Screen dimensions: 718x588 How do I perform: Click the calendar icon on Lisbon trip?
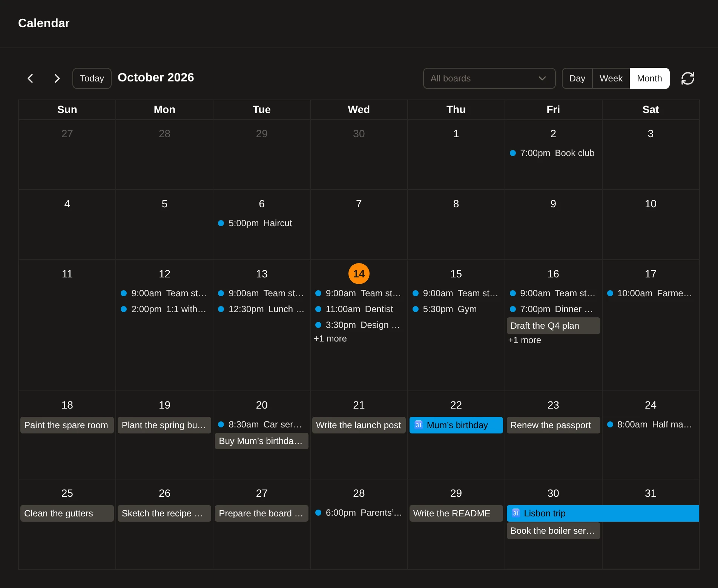(x=516, y=513)
